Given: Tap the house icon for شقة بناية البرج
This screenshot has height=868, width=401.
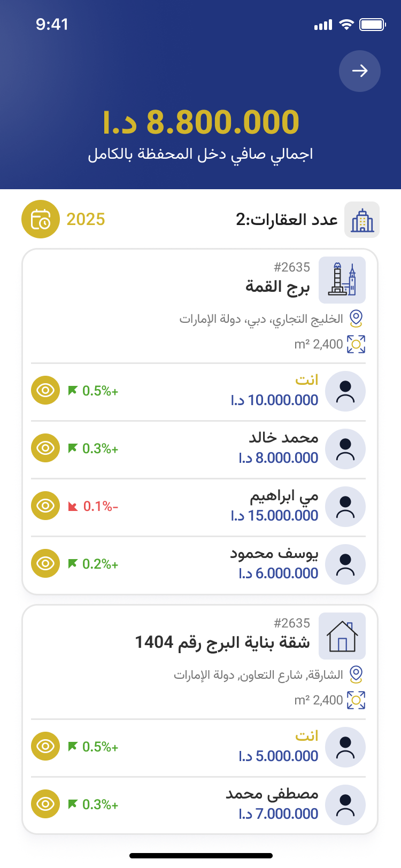Looking at the screenshot, I should click(342, 636).
